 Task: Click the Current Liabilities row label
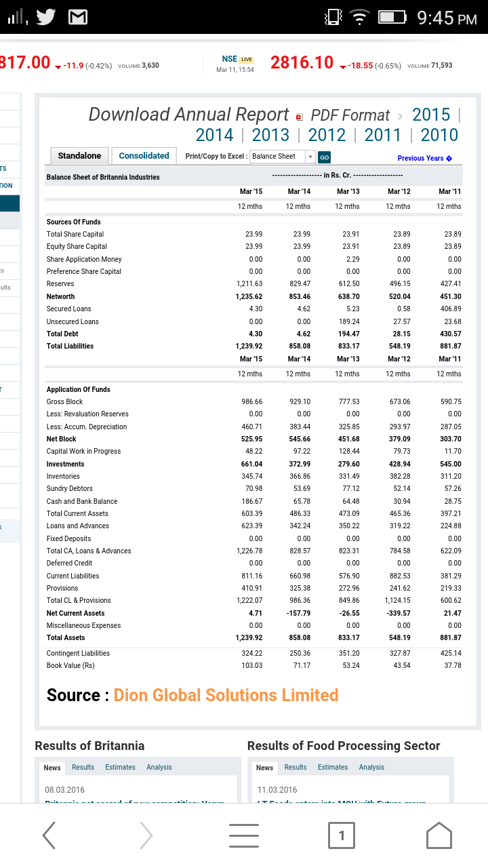pyautogui.click(x=73, y=576)
